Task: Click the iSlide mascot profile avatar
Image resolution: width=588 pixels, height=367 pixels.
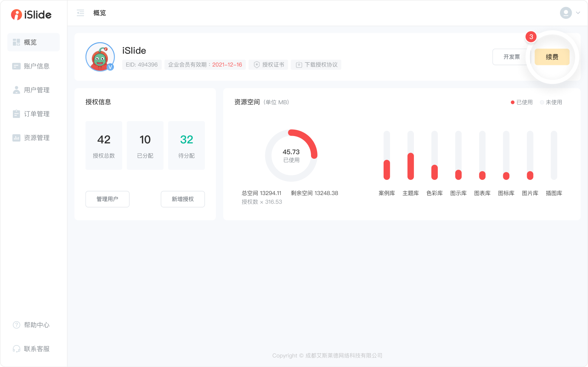Action: tap(100, 57)
